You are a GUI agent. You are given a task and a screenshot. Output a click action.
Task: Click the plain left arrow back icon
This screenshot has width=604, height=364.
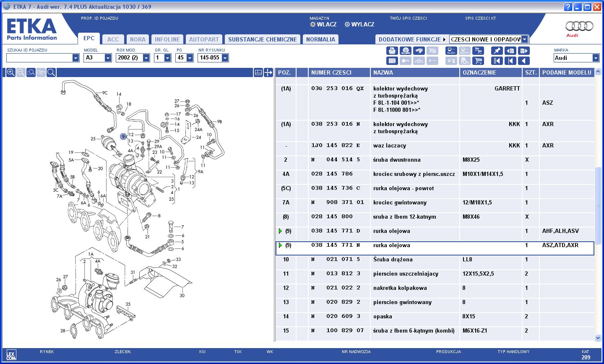(524, 61)
